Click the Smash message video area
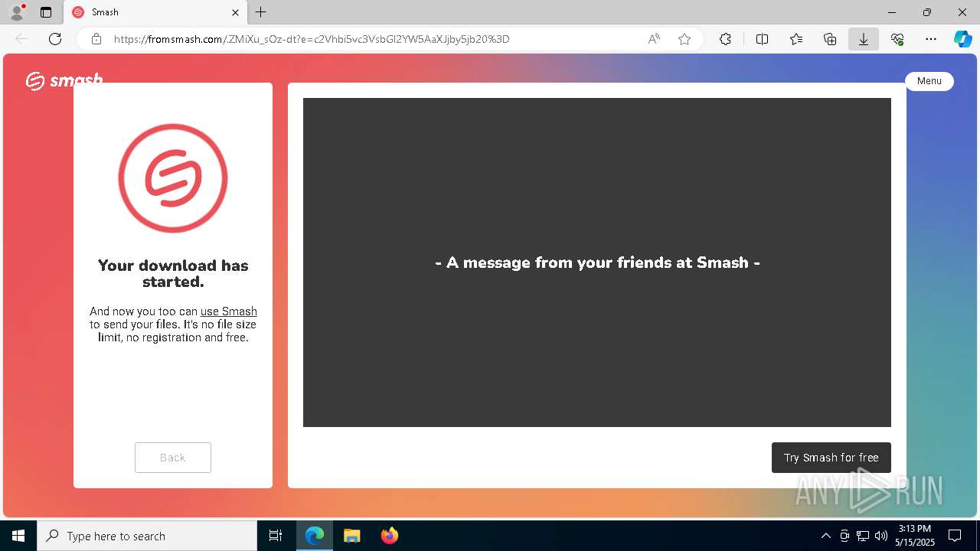This screenshot has width=980, height=551. coord(597,262)
